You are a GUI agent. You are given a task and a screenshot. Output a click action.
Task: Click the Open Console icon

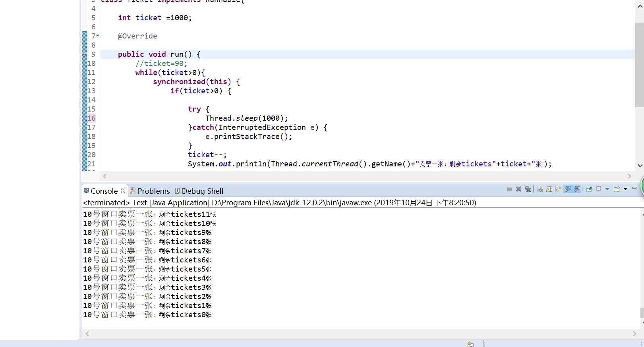tap(617, 189)
